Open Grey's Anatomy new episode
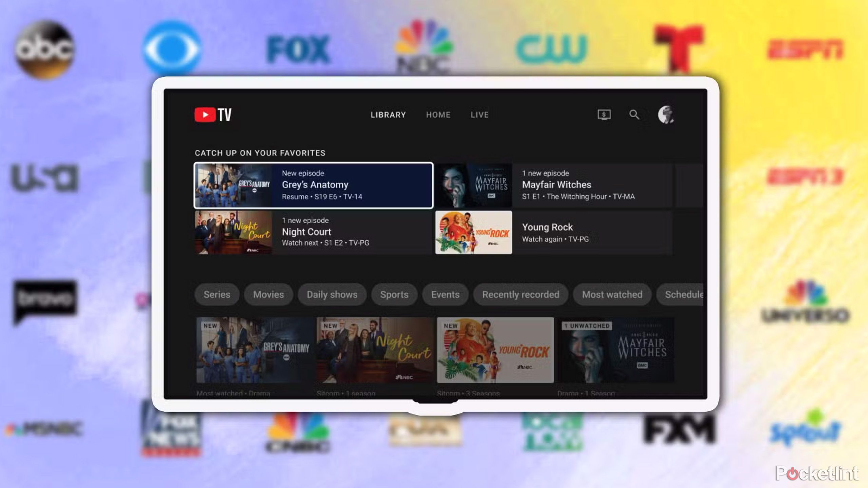Viewport: 868px width, 488px height. click(x=315, y=185)
